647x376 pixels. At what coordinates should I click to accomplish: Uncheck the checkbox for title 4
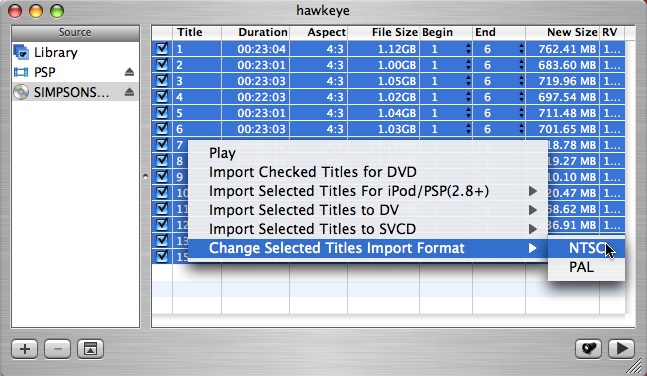pos(162,97)
